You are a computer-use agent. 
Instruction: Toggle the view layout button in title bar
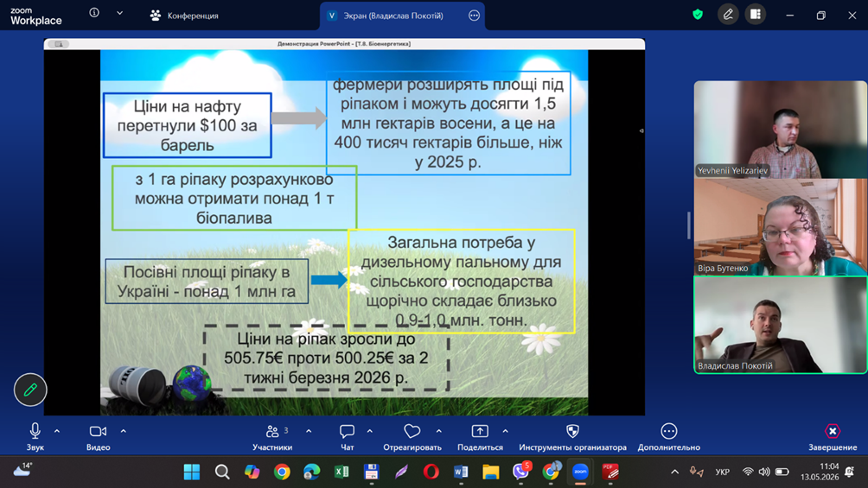(x=755, y=15)
